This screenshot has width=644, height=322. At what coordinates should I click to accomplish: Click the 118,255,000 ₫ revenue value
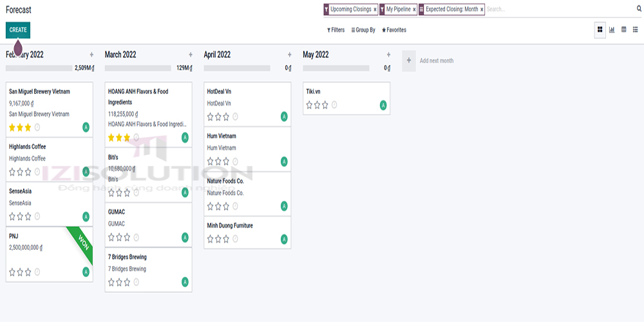coord(123,114)
